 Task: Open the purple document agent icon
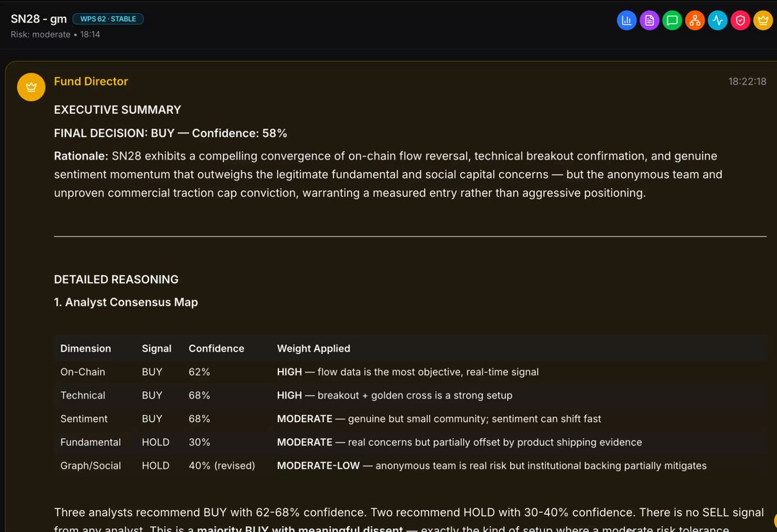649,21
